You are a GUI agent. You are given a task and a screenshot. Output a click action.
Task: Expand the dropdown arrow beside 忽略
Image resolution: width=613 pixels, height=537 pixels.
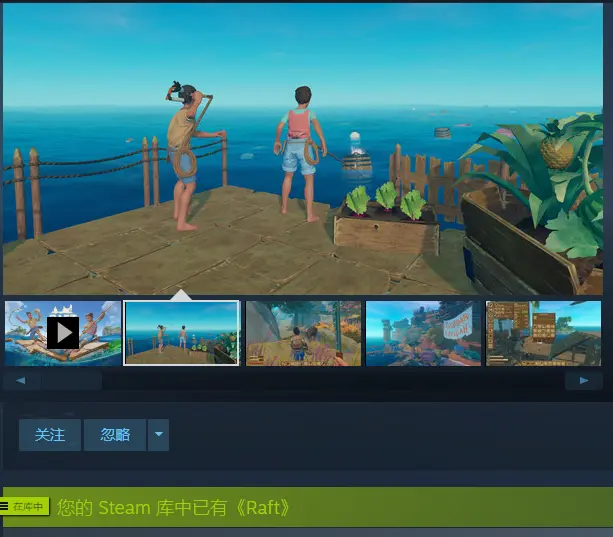(158, 435)
